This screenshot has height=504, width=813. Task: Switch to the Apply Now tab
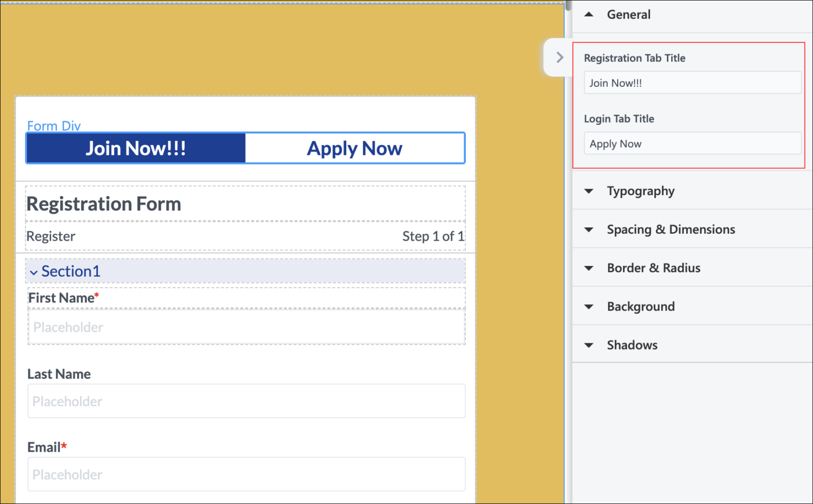click(355, 148)
